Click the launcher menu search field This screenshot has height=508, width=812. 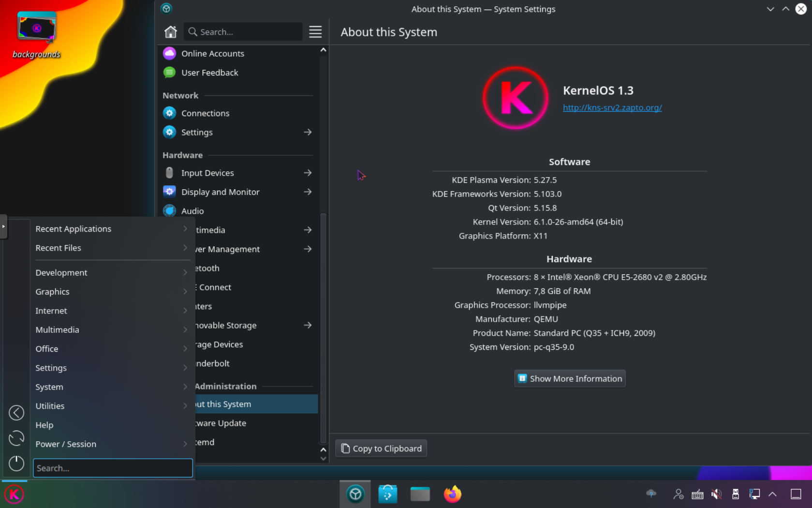click(113, 468)
